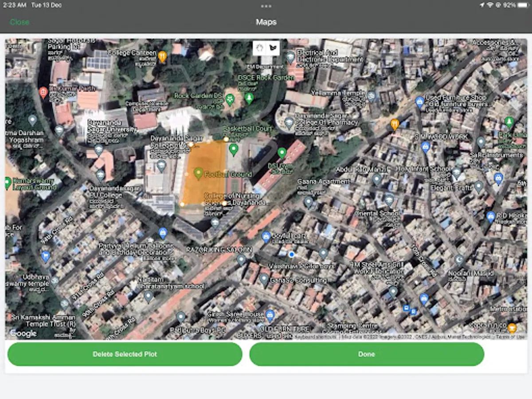Image resolution: width=532 pixels, height=399 pixels.
Task: Click the blue current-location dot
Action: pos(291,254)
